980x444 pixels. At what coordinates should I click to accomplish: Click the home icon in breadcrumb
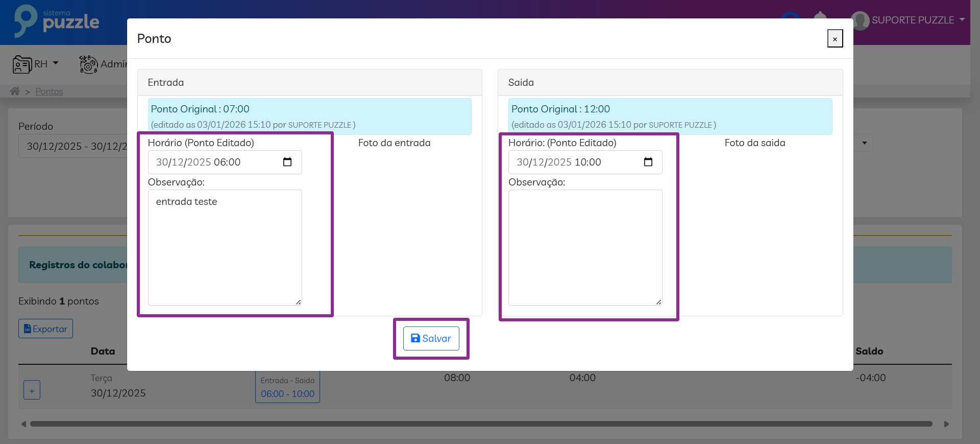coord(15,91)
